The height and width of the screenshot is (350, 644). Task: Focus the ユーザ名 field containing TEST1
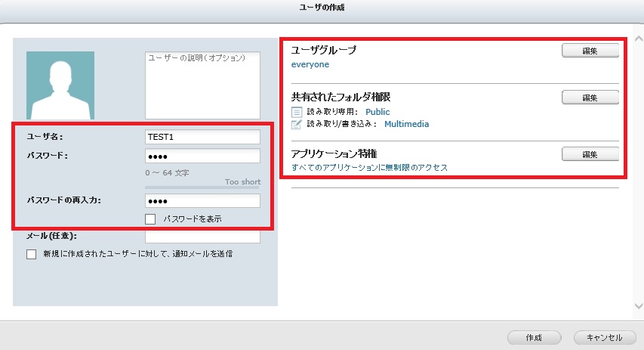(x=202, y=137)
